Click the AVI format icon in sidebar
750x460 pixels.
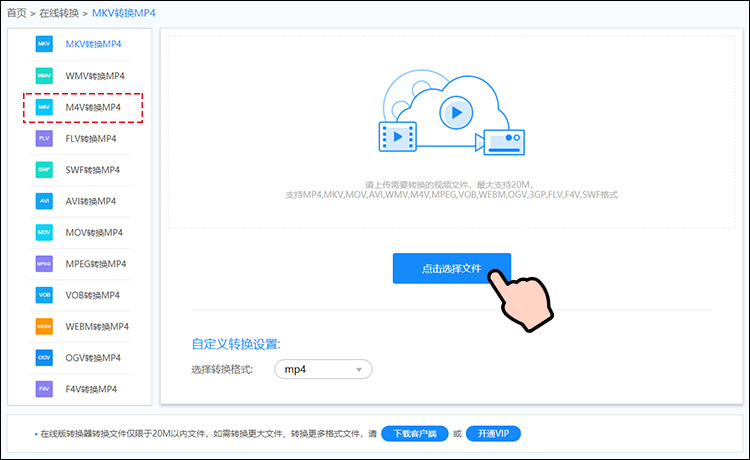(x=44, y=201)
